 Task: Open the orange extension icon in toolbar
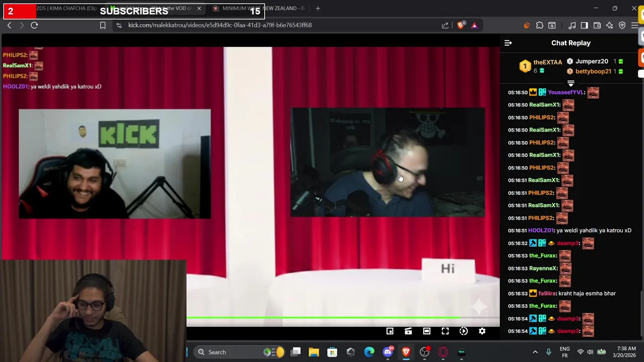(x=527, y=25)
